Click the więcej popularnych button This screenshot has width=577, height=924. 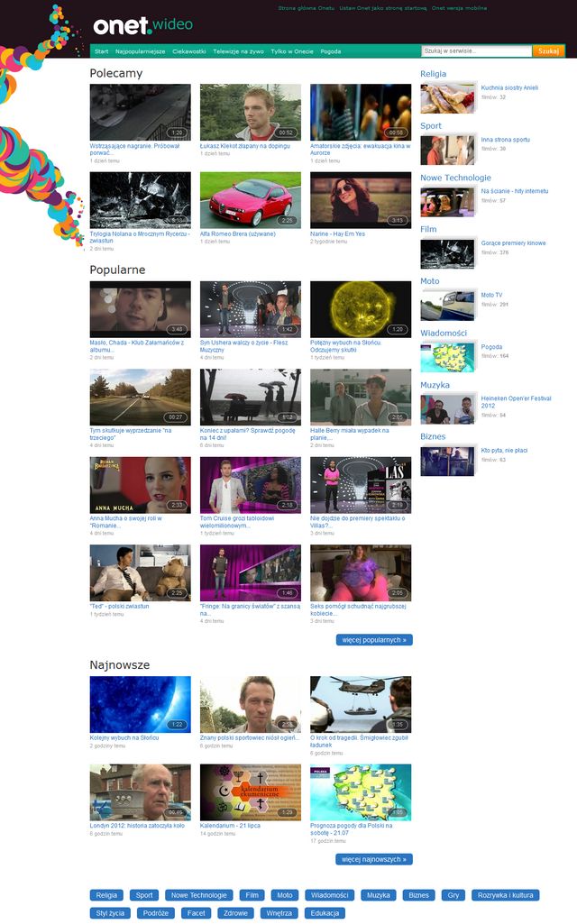click(374, 640)
